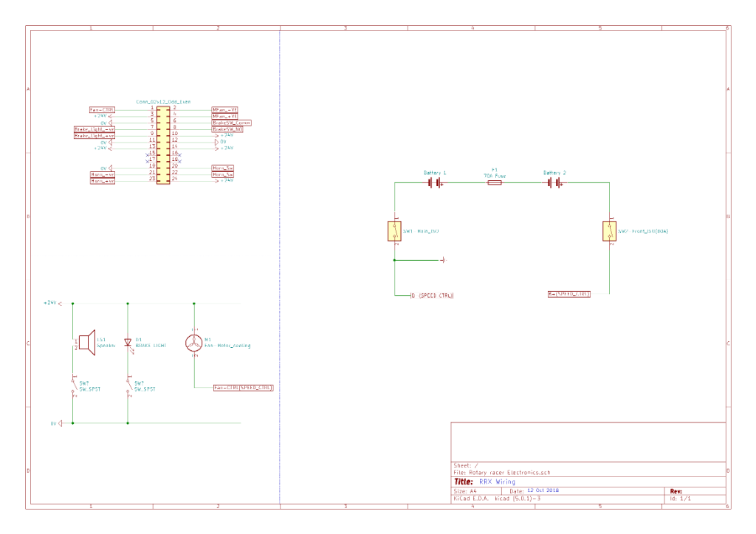Click the Horn_Sw label at pin 20
Image resolution: width=756 pixels, height=534 pixels.
click(x=223, y=168)
